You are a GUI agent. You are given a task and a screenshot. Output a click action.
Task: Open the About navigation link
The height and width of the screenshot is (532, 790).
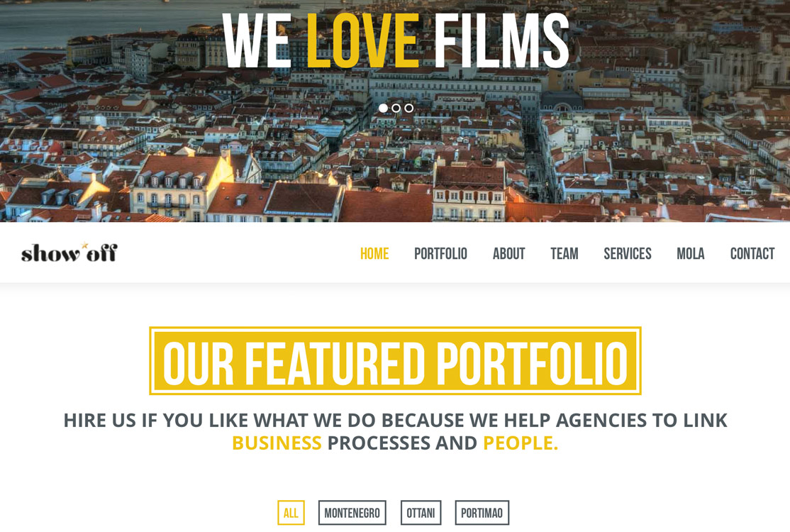point(509,253)
